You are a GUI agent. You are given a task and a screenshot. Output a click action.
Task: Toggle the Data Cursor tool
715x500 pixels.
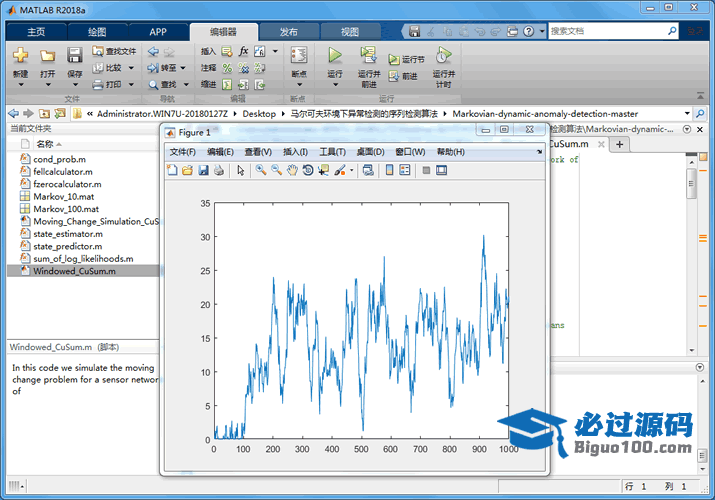tap(324, 171)
